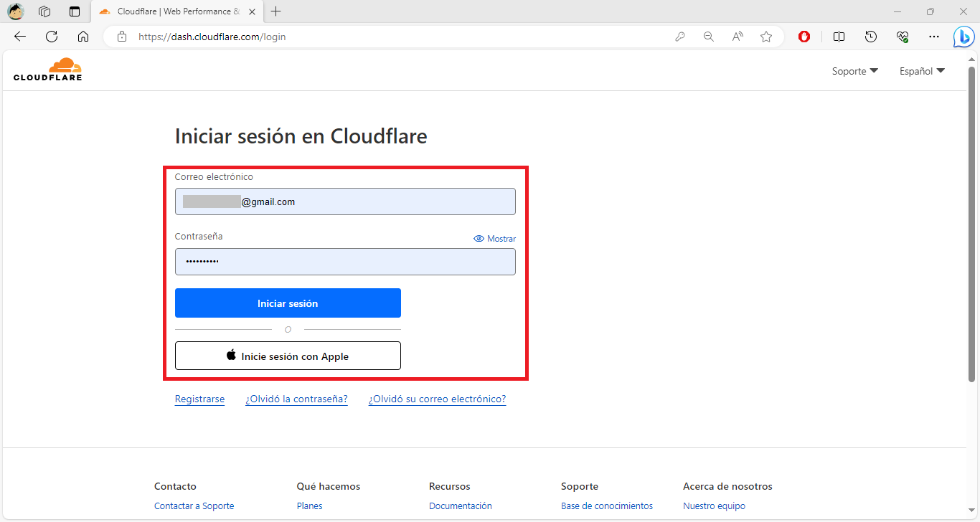This screenshot has width=980, height=522.
Task: Expand the Español language dropdown
Action: [x=923, y=71]
